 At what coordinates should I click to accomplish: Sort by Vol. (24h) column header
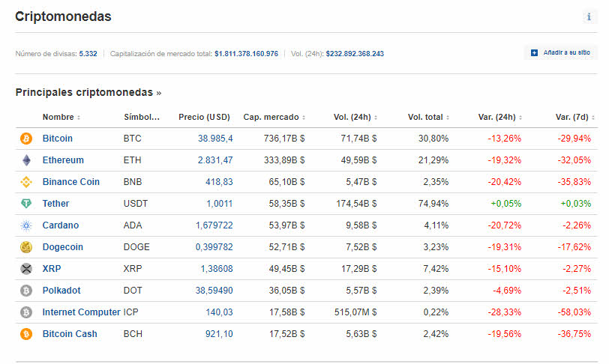[355, 118]
